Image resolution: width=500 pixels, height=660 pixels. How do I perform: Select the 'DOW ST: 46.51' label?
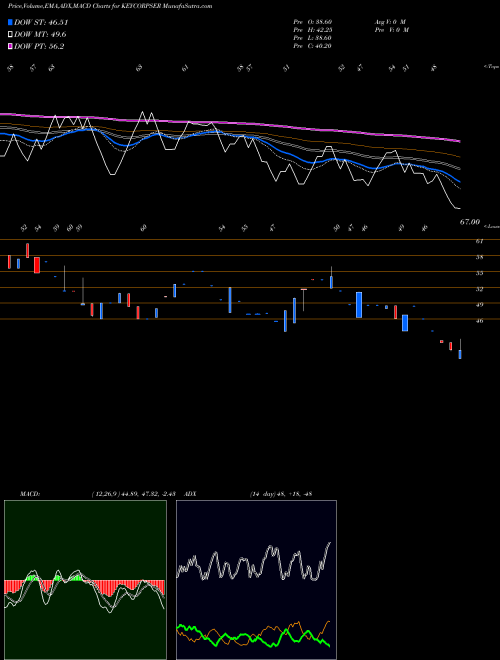pos(41,22)
